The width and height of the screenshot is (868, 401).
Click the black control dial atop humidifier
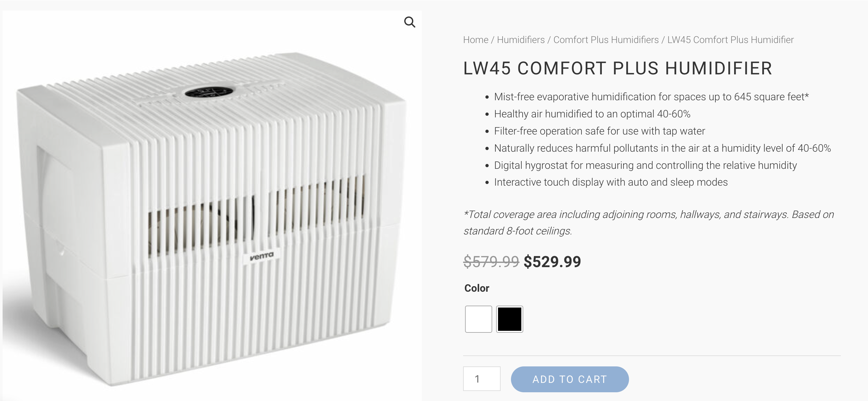coord(209,92)
